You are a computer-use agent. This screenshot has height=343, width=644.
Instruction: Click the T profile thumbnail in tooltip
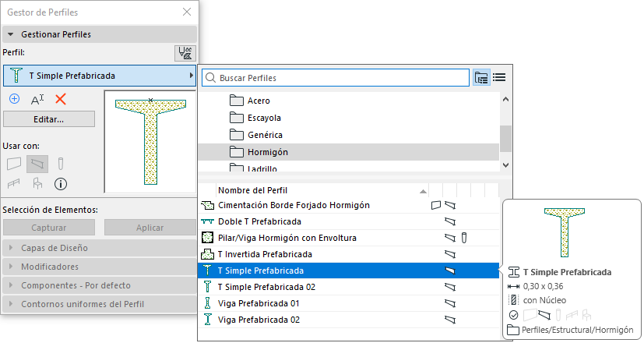tap(565, 232)
